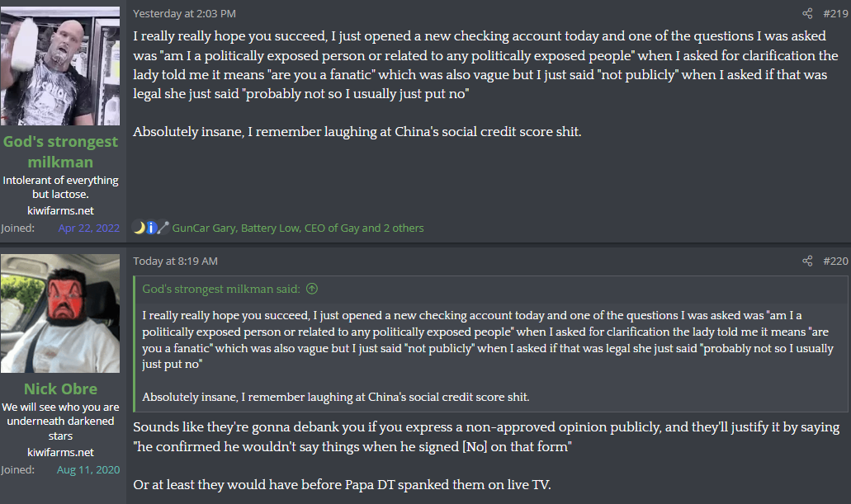The image size is (851, 504).
Task: Click the third reaction icon beside info
Action: pyautogui.click(x=163, y=228)
